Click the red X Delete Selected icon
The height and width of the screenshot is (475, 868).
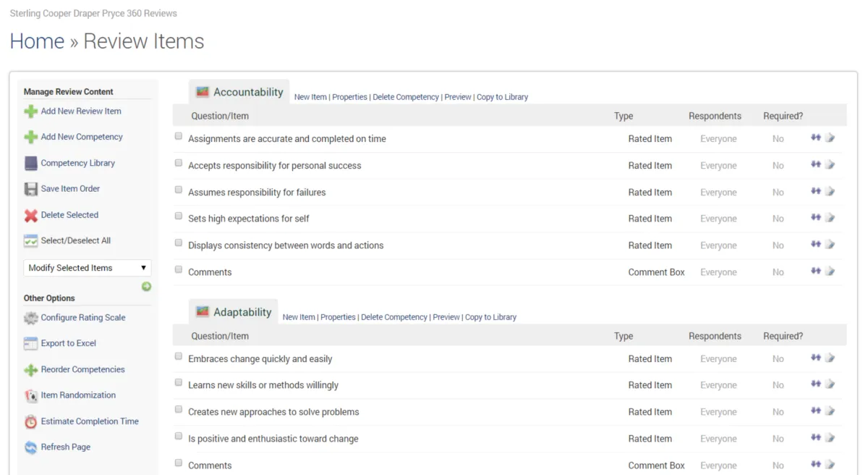(x=30, y=215)
